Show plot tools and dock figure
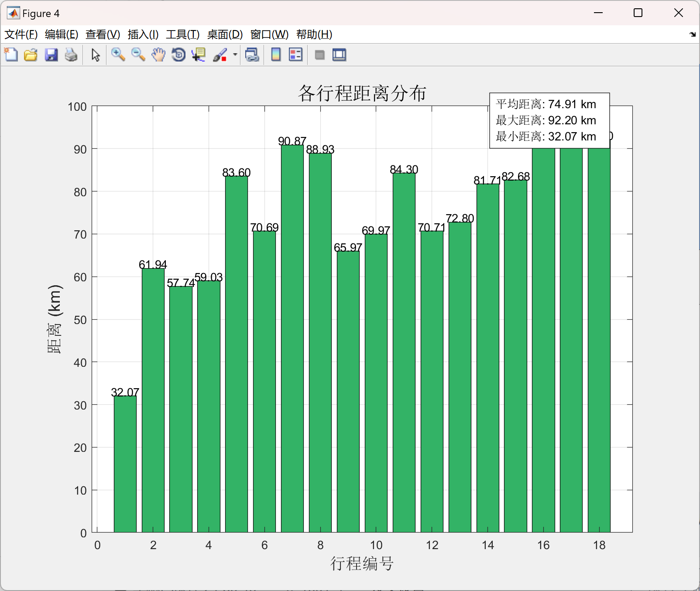Screen dimensions: 700x591 pos(339,55)
